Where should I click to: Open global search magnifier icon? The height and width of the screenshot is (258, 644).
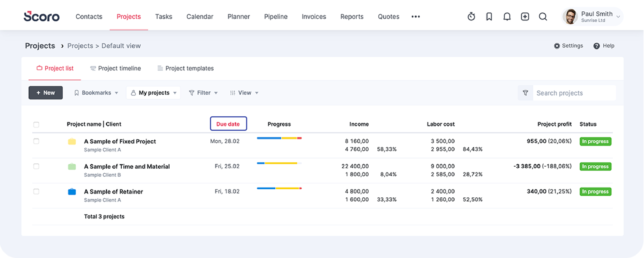(543, 17)
